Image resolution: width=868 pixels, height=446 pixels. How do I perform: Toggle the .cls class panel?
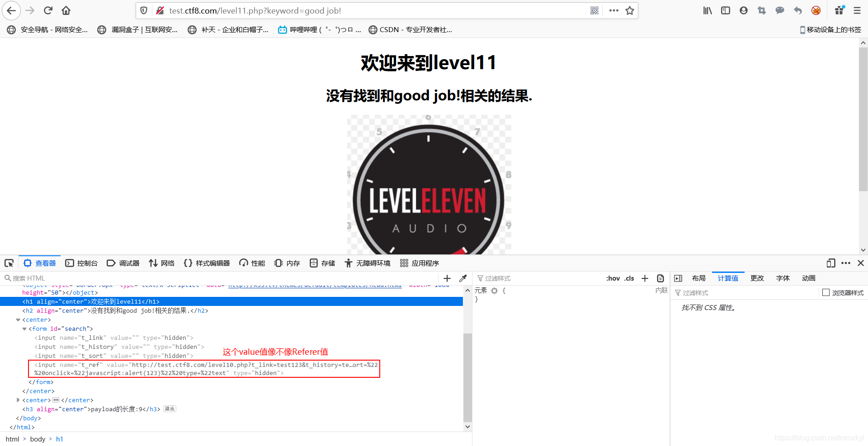click(x=629, y=278)
